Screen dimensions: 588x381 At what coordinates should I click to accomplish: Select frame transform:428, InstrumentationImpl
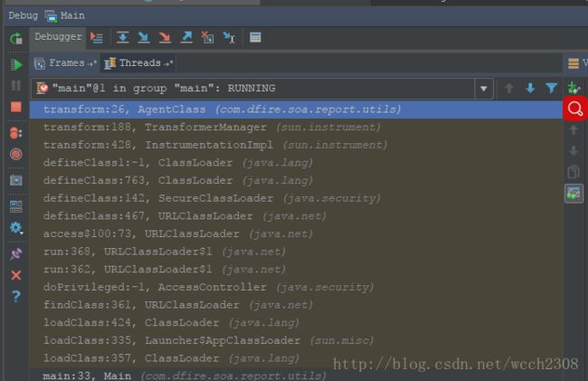(296, 145)
